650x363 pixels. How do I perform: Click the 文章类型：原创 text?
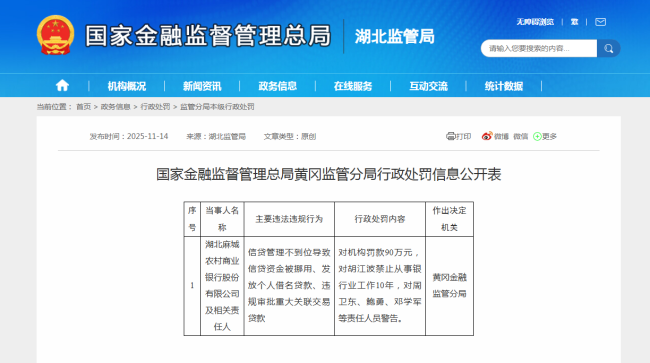[x=290, y=136]
